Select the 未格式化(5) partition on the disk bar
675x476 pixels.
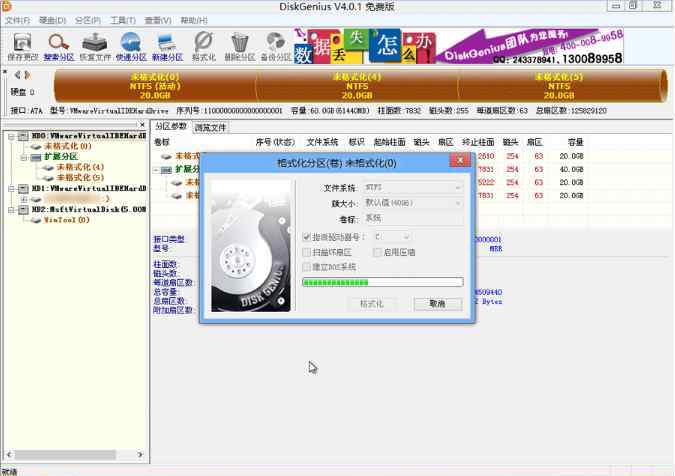pos(559,86)
